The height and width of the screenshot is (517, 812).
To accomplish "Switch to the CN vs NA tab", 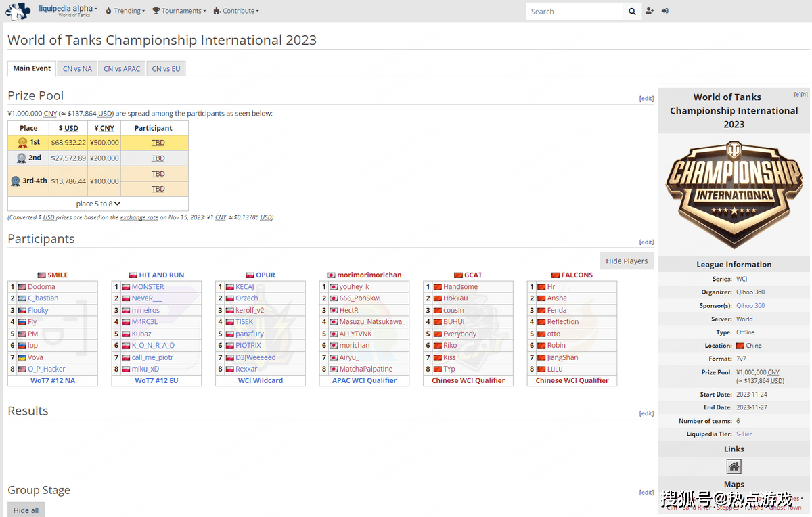I will (77, 68).
